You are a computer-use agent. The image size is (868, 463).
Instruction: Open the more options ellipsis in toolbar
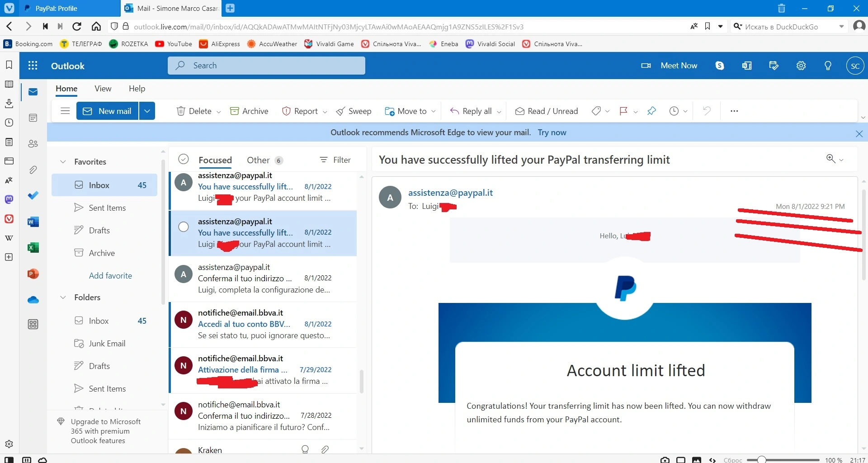tap(734, 111)
